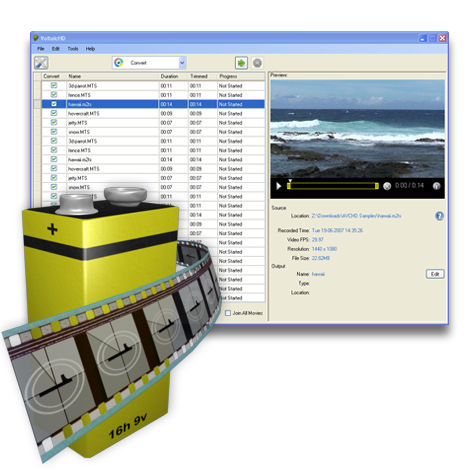Maximize the VoltaicHD window

pos(432,38)
